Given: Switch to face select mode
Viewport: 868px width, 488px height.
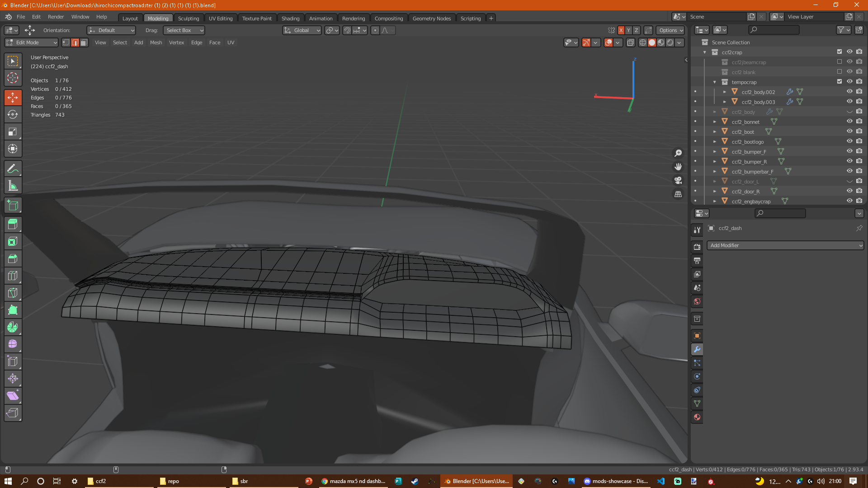Looking at the screenshot, I should (84, 42).
